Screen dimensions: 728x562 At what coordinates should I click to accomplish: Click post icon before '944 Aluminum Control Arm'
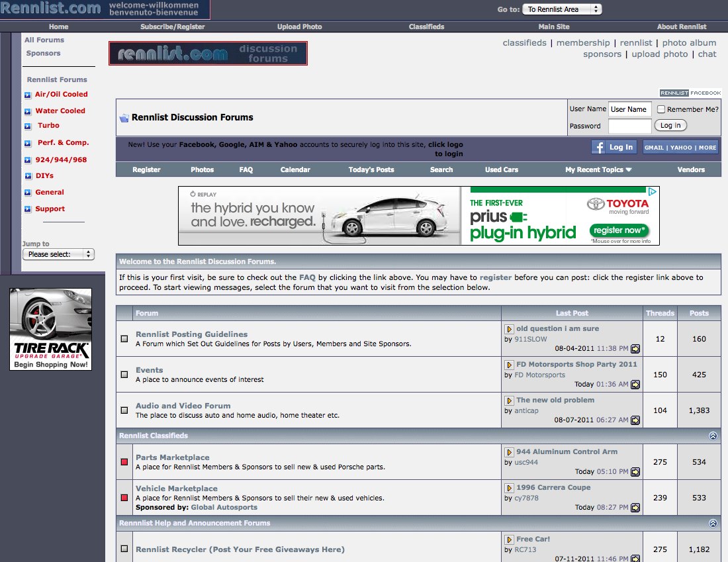[x=509, y=452]
